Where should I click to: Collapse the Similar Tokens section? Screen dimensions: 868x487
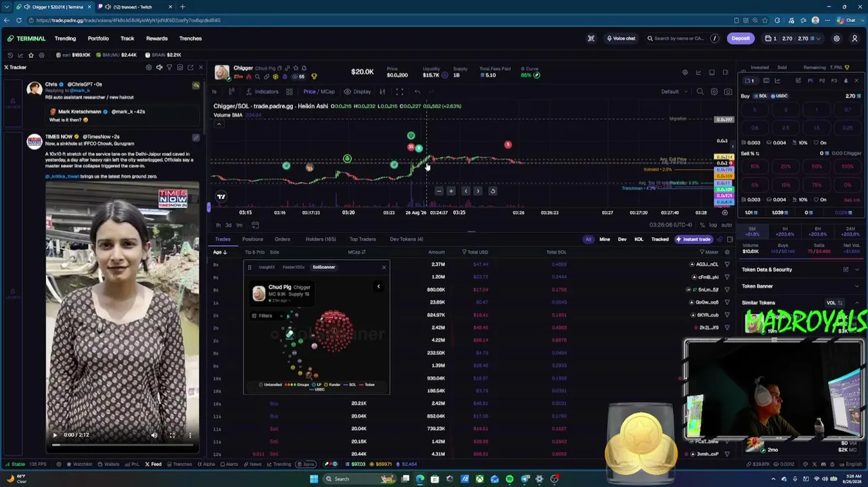(856, 303)
